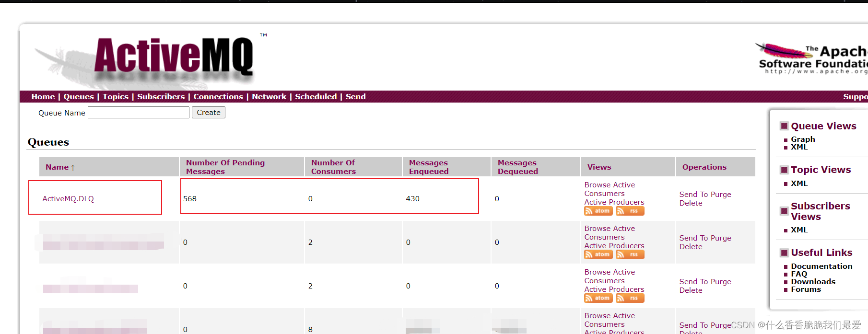Screen dimensions: 868x334
Task: Open the FAQ link
Action: point(799,274)
